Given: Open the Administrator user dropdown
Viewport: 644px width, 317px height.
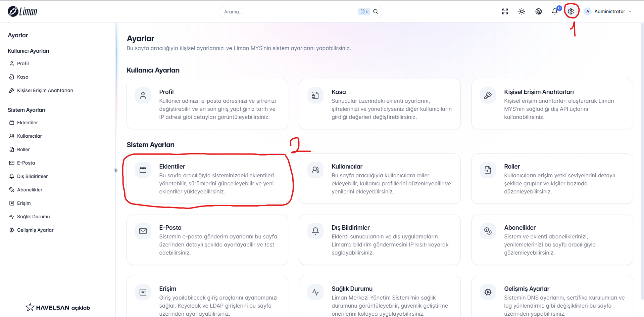Looking at the screenshot, I should pyautogui.click(x=608, y=11).
